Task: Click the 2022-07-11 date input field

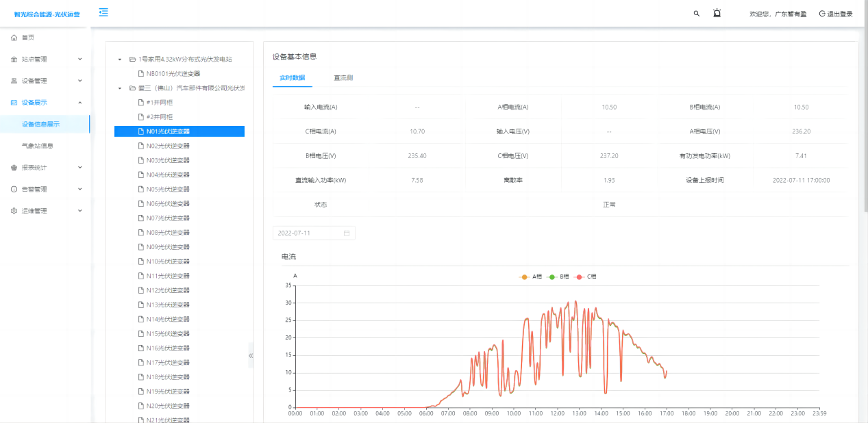Action: point(307,233)
